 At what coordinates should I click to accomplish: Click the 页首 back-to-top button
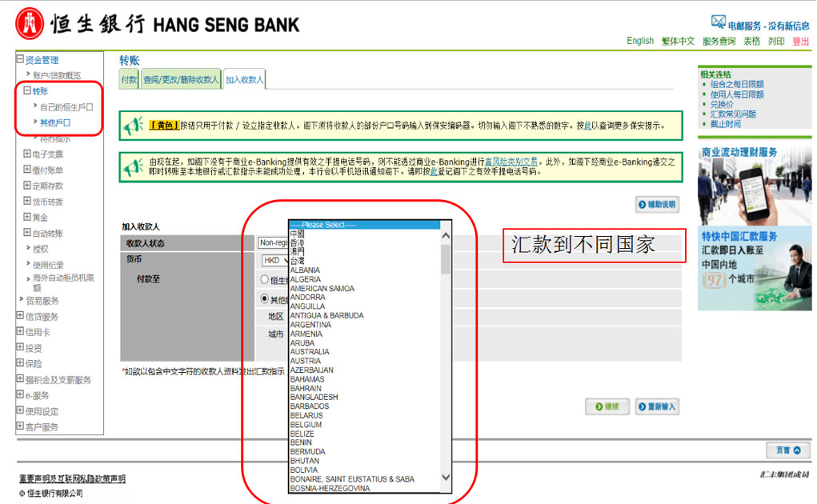787,450
